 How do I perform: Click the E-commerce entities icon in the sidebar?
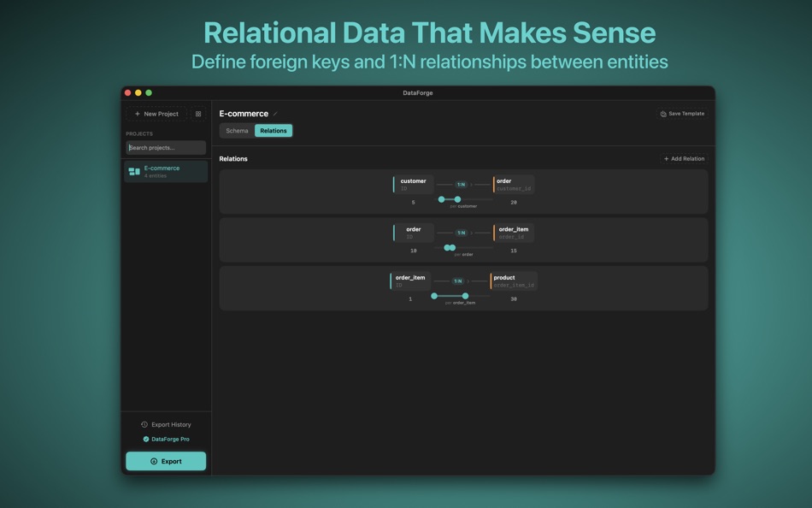click(133, 170)
